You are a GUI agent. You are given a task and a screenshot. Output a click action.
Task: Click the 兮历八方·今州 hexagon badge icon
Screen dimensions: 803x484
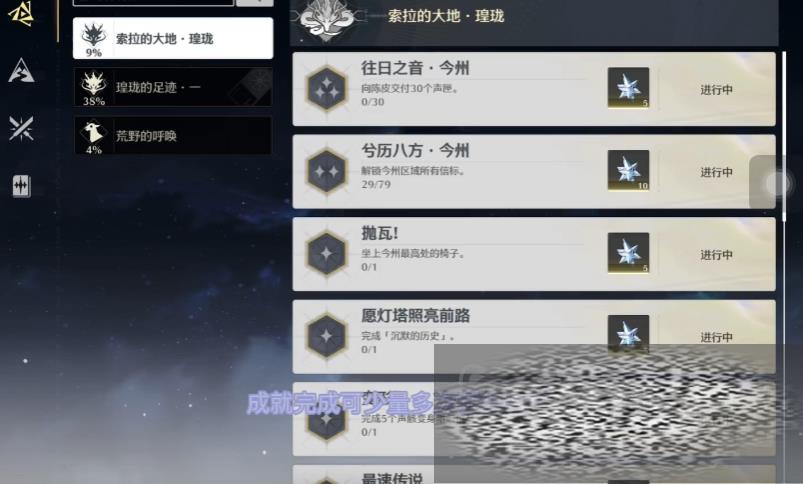pos(326,172)
